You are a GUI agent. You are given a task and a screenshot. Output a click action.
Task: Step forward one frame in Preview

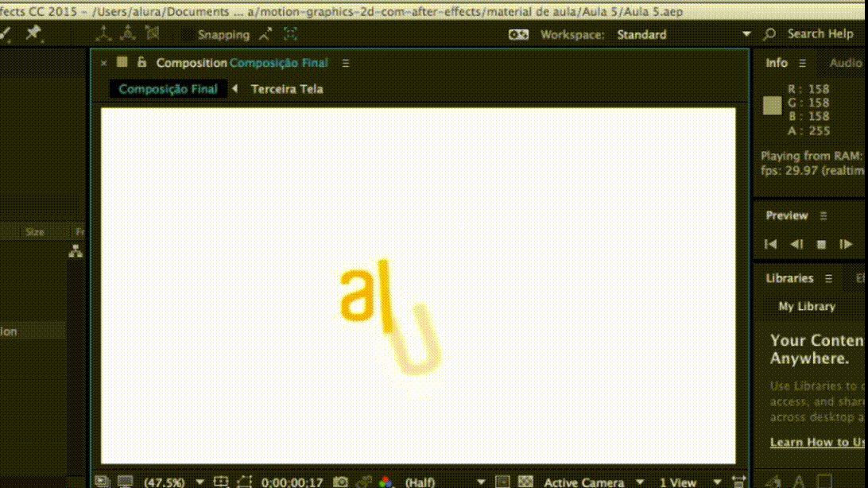[x=846, y=245]
